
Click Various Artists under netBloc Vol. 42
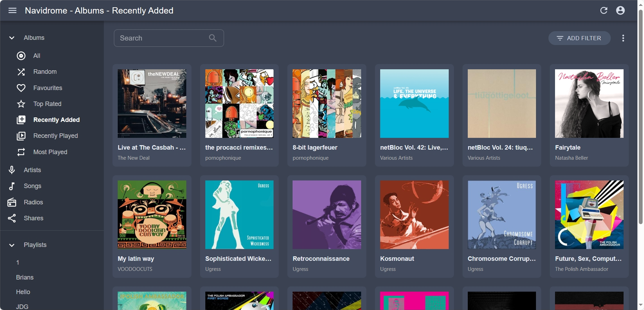[x=396, y=158]
